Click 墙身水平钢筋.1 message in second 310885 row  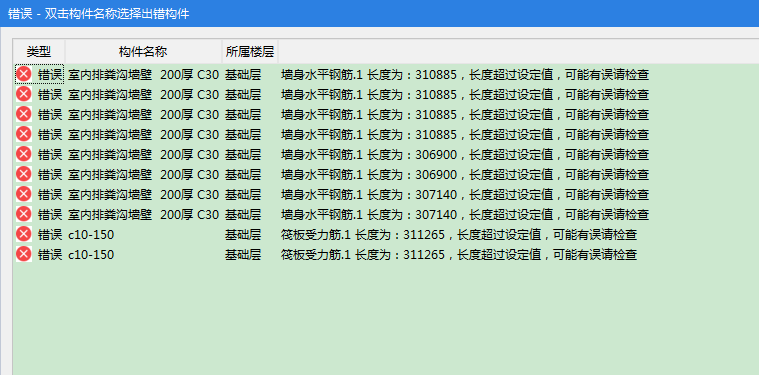(x=465, y=95)
